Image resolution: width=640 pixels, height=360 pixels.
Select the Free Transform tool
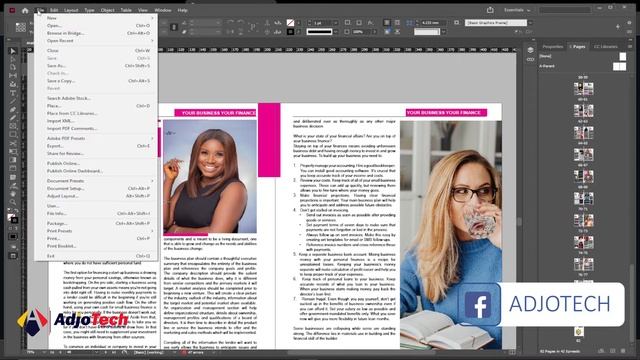13,151
